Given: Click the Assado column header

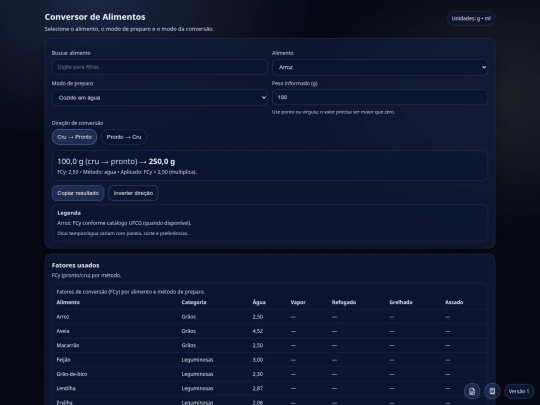Looking at the screenshot, I should click(454, 302).
